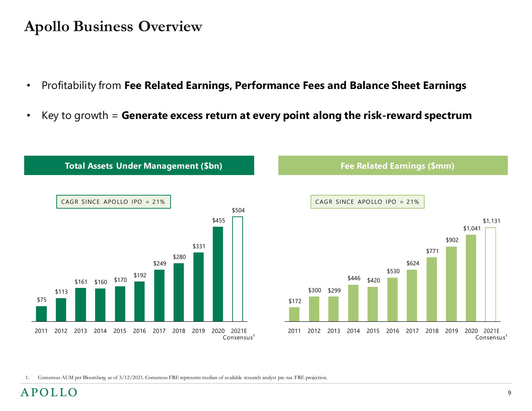Click the $504 AUM value label
The width and height of the screenshot is (532, 411).
[238, 210]
